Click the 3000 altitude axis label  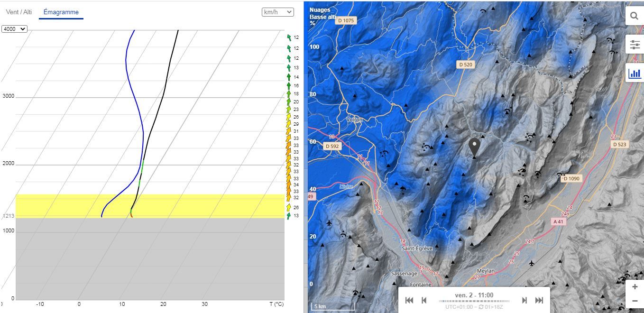[x=9, y=96]
